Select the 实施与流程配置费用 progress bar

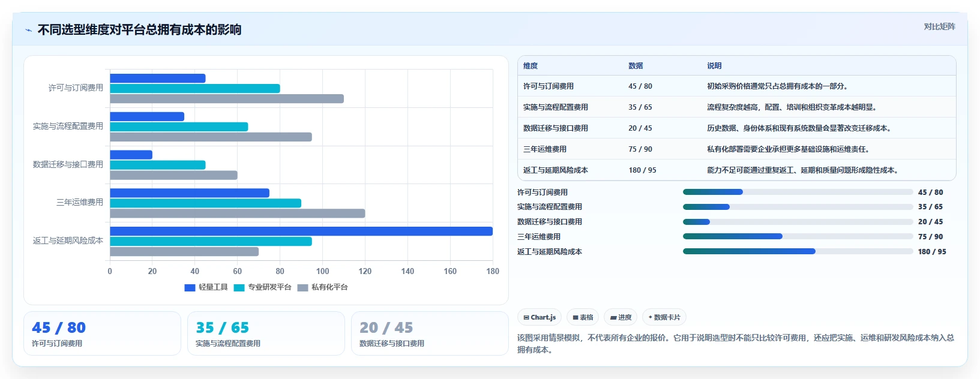(x=798, y=207)
